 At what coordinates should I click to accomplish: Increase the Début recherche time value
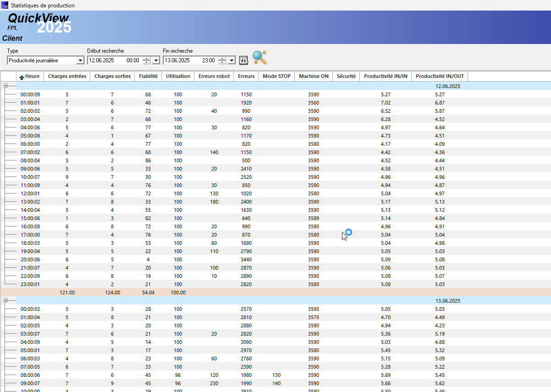click(x=146, y=59)
